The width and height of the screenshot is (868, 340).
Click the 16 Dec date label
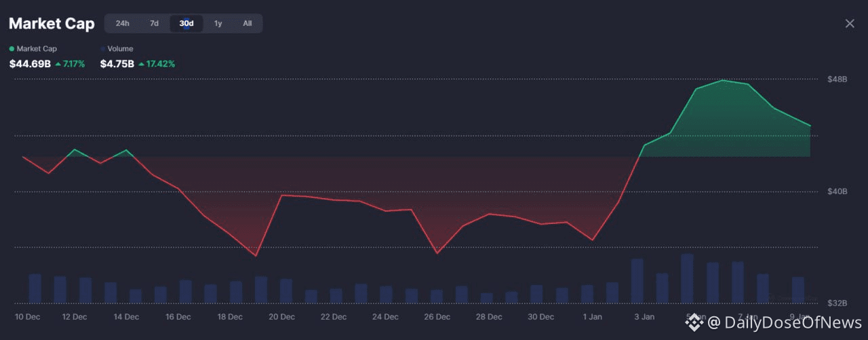(x=178, y=317)
